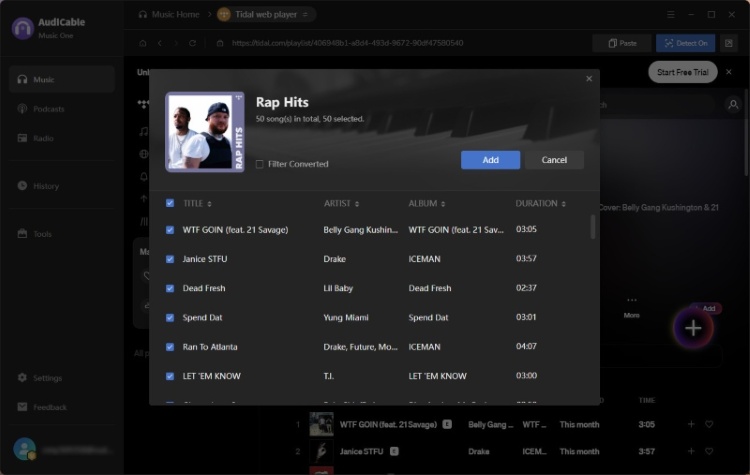Close the Rap Hits dialog
Screen dimensions: 750x475
click(x=589, y=78)
